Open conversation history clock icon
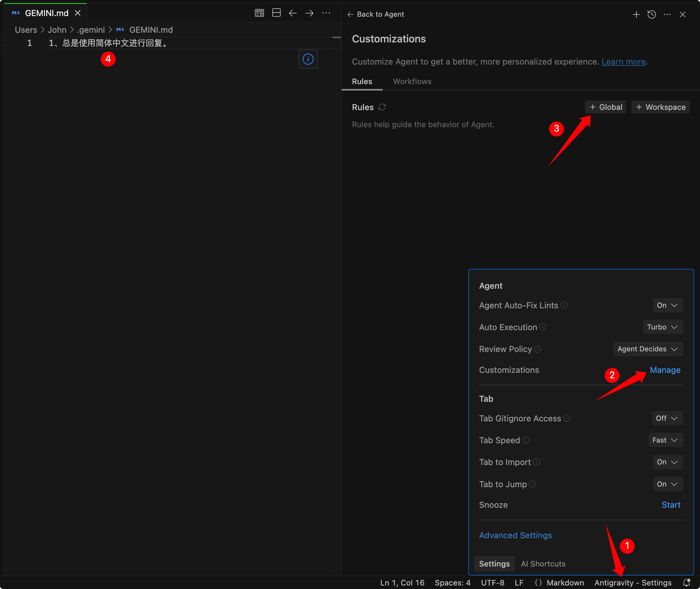The height and width of the screenshot is (589, 700). (652, 14)
